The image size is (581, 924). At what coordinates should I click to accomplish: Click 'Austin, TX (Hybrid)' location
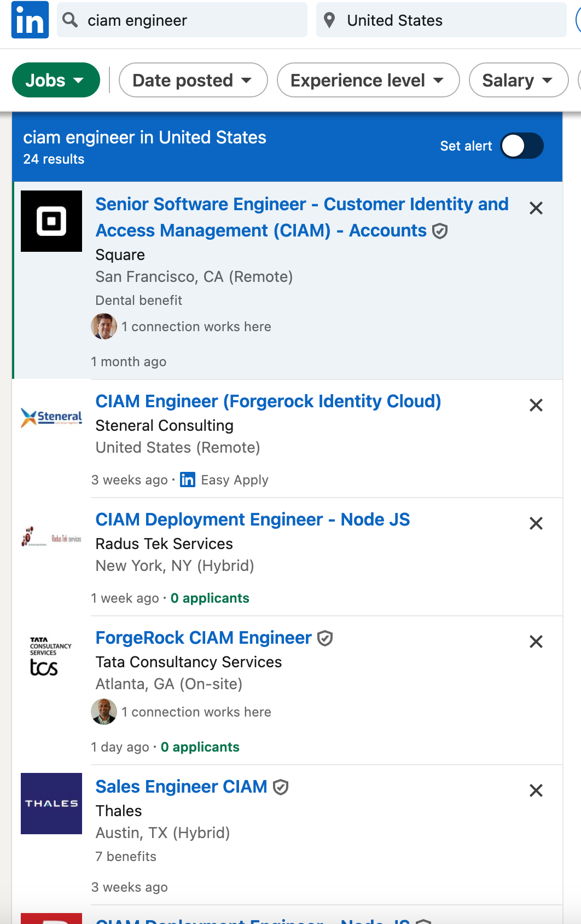click(163, 833)
